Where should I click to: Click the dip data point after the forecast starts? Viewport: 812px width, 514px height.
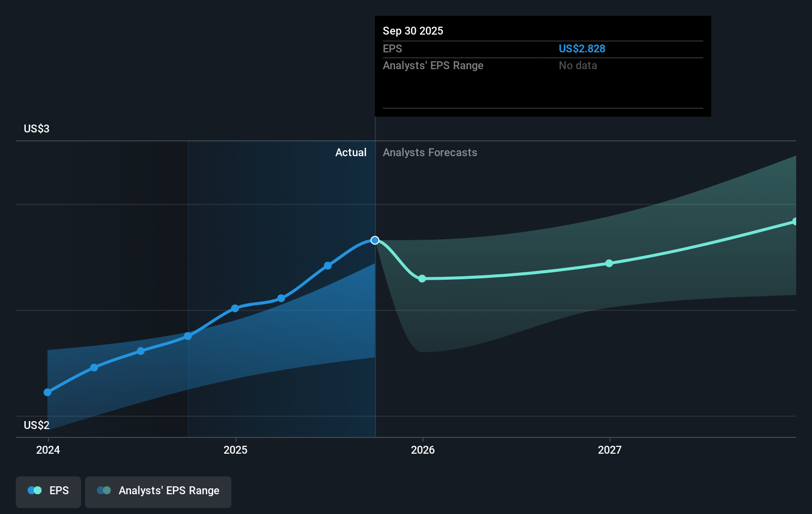pyautogui.click(x=422, y=279)
